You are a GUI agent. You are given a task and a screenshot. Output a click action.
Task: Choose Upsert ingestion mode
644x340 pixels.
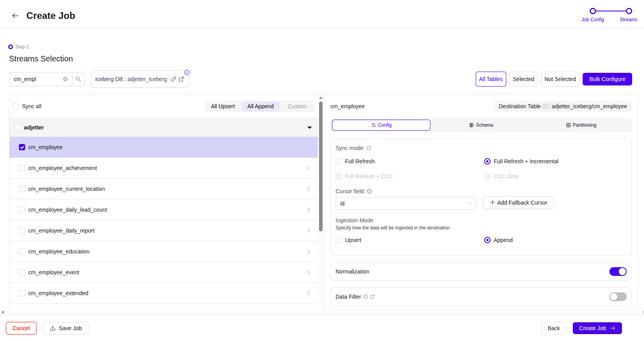[x=339, y=240]
